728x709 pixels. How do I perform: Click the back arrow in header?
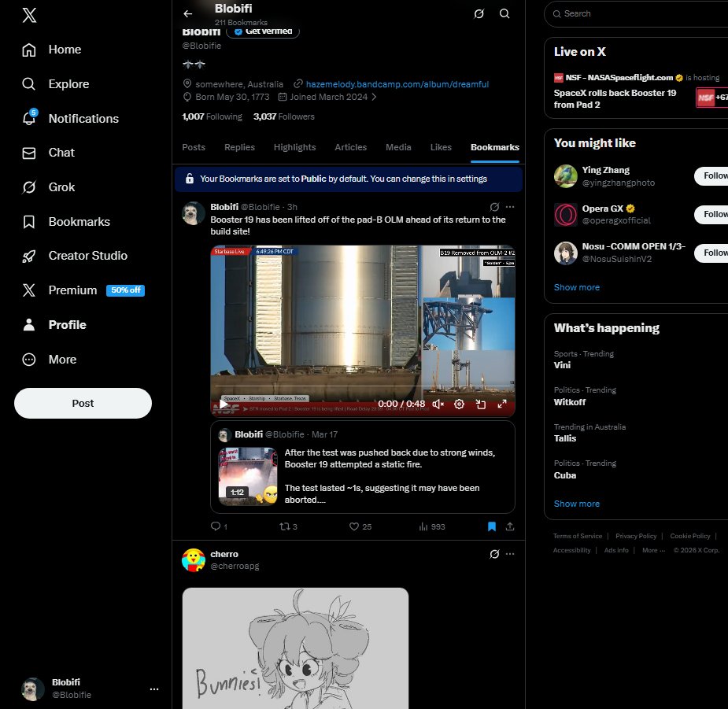point(187,14)
